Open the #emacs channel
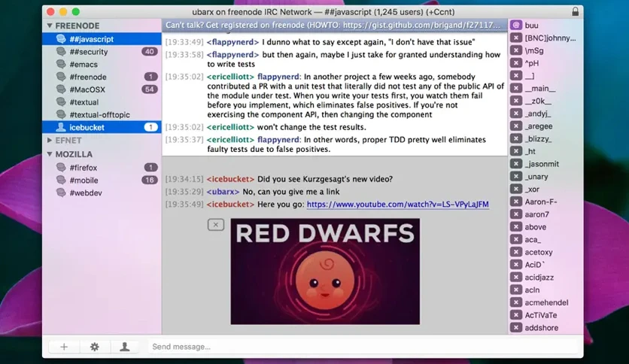Viewport: 629px width, 364px height. click(102, 64)
